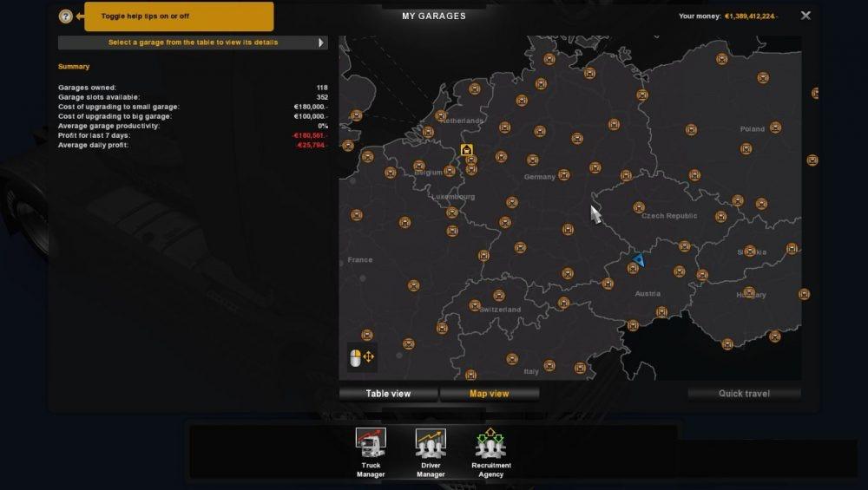The width and height of the screenshot is (868, 490).
Task: Select the garage overlapping the Hungary label
Action: pyautogui.click(x=749, y=292)
